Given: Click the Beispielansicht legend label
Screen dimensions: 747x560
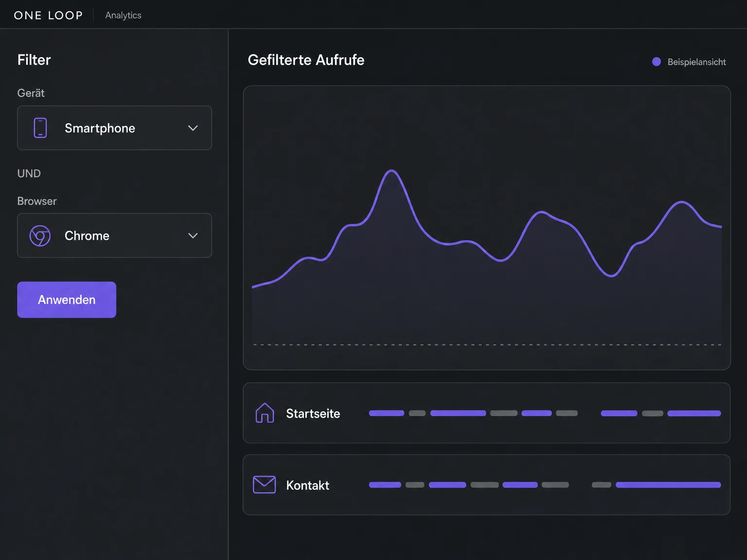Looking at the screenshot, I should tap(696, 62).
